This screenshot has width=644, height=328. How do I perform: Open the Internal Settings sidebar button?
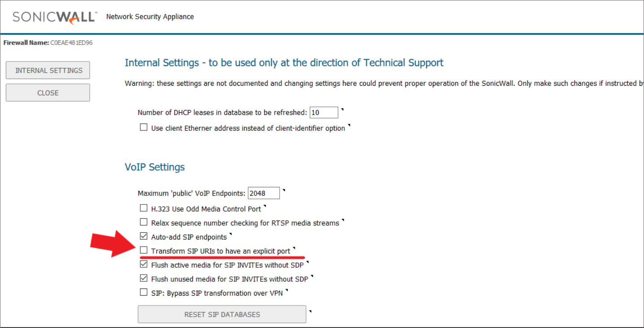click(48, 71)
